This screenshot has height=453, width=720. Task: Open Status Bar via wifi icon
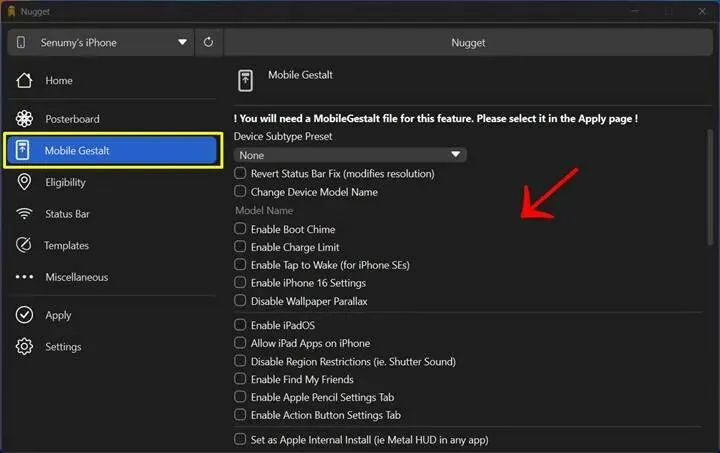[x=24, y=213]
